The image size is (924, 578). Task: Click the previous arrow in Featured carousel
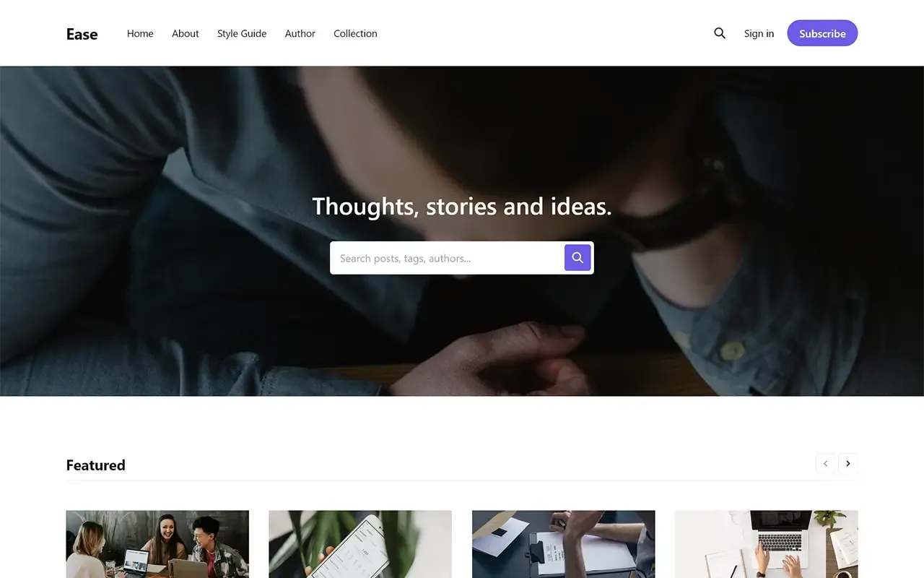coord(825,463)
